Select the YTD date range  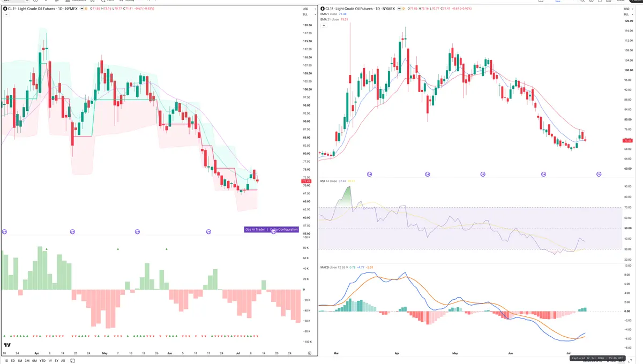click(x=42, y=361)
